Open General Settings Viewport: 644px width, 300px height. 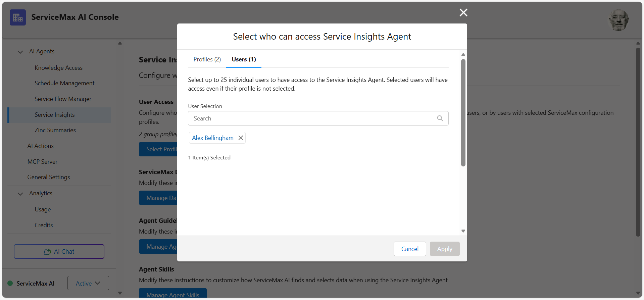click(49, 177)
